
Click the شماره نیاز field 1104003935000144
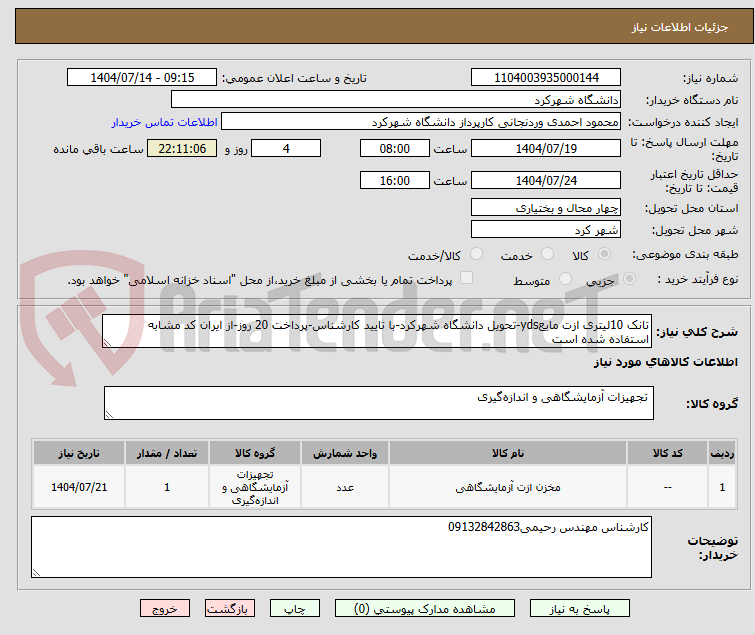tap(546, 78)
